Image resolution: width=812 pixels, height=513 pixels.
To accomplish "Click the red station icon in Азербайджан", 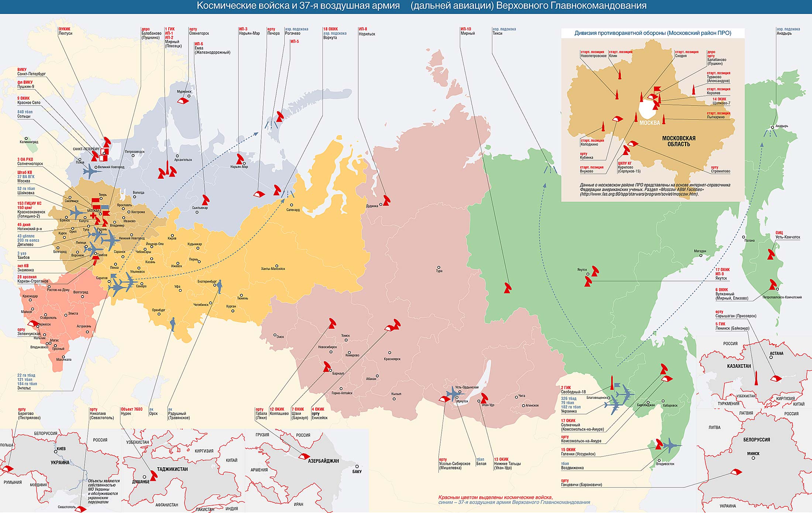I will pyautogui.click(x=304, y=456).
